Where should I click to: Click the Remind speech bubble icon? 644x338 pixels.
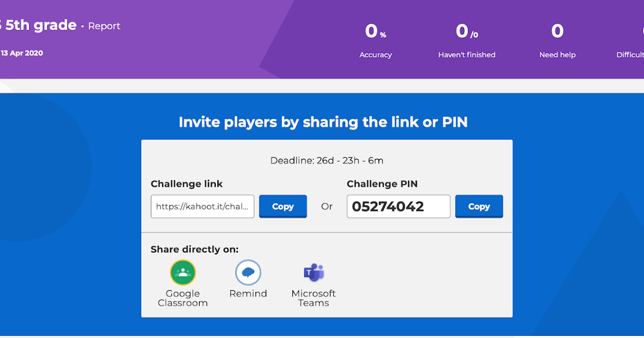click(248, 273)
